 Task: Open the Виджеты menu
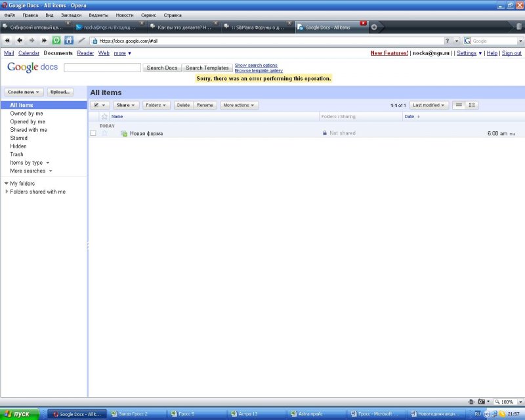pos(98,15)
